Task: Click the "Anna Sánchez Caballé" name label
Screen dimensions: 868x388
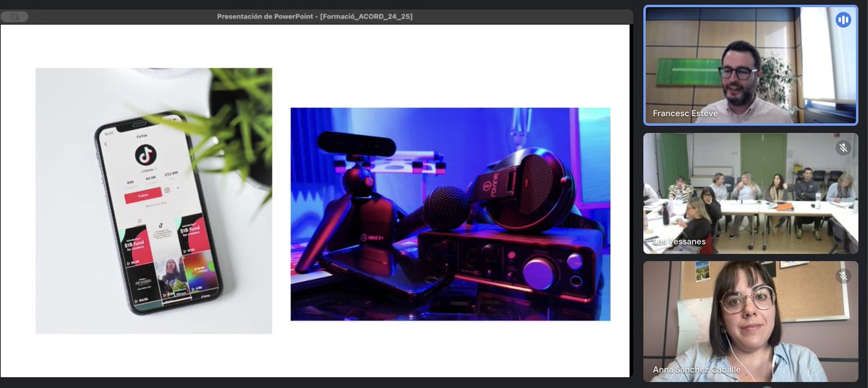Action: [x=697, y=370]
